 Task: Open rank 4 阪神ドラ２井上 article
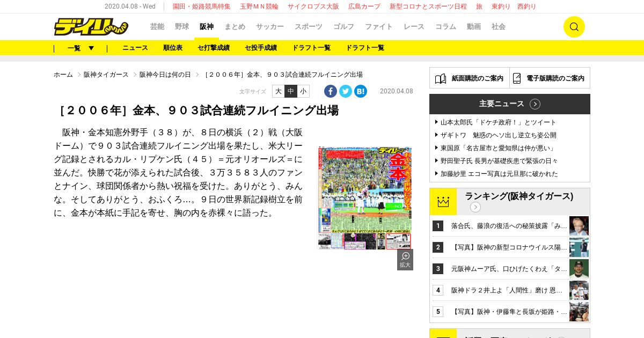coord(507,290)
